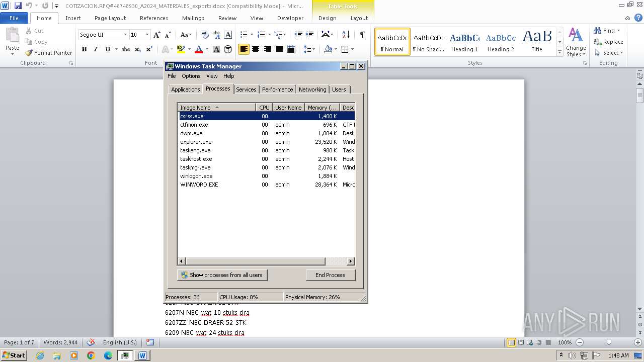Open Internet Explorer from the taskbar
This screenshot has width=644, height=362.
40,355
